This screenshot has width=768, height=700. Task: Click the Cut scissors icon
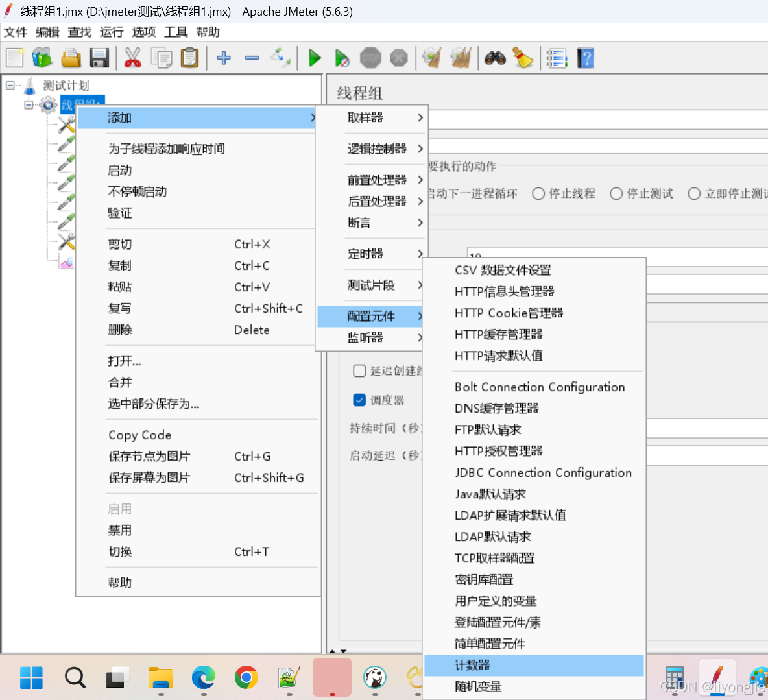(x=132, y=58)
